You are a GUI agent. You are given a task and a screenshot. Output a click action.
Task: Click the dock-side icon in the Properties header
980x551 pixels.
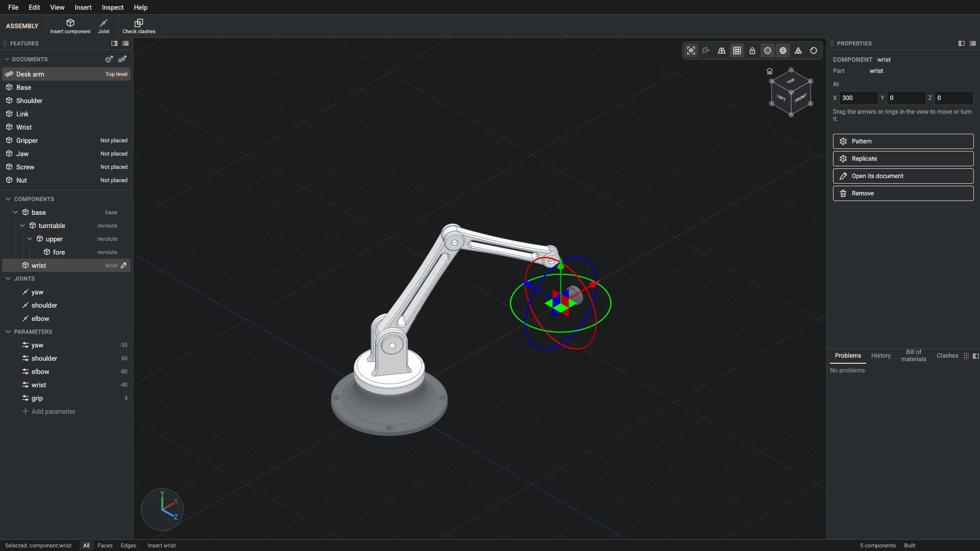point(962,43)
